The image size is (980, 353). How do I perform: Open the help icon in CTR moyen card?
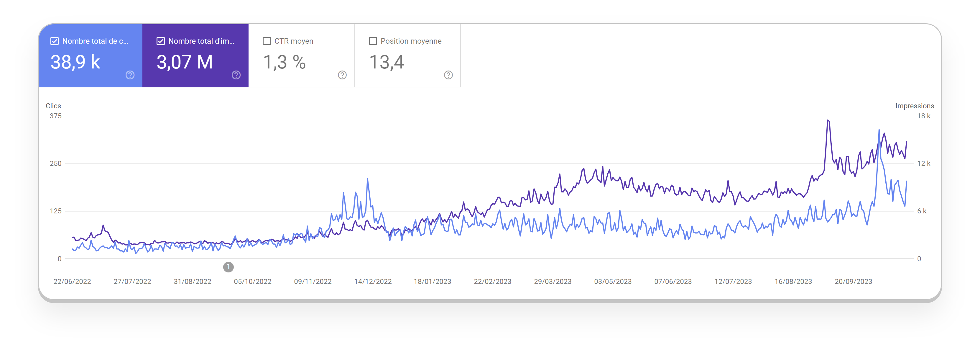coord(342,75)
